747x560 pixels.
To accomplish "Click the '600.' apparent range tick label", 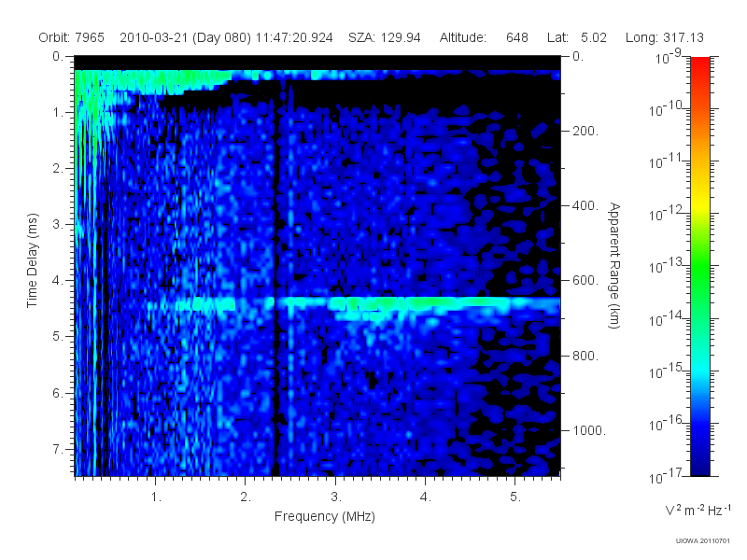I will click(585, 281).
